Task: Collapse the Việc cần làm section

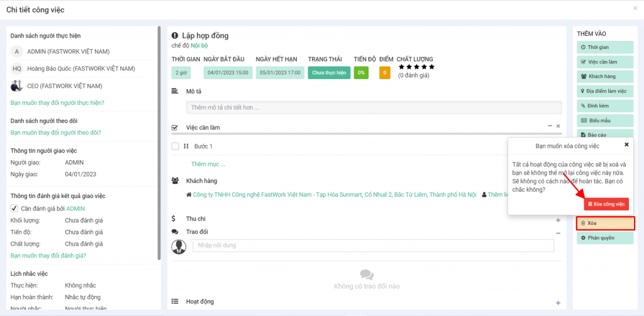Action: click(x=550, y=126)
